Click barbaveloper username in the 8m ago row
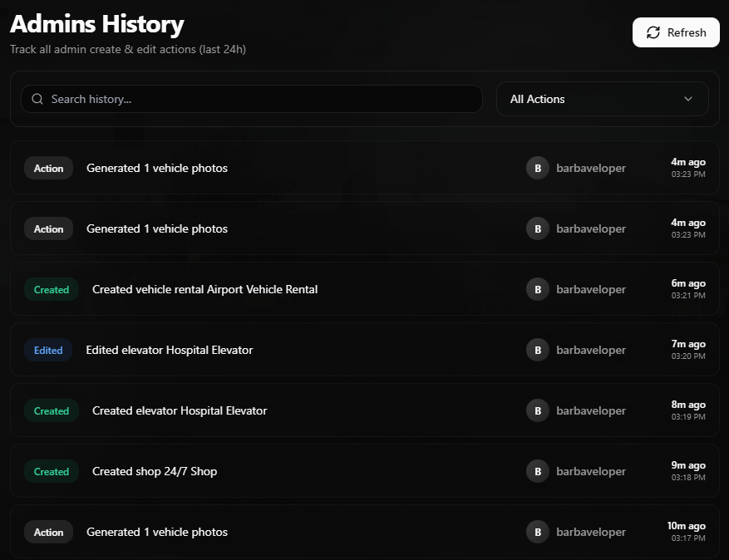 [591, 410]
